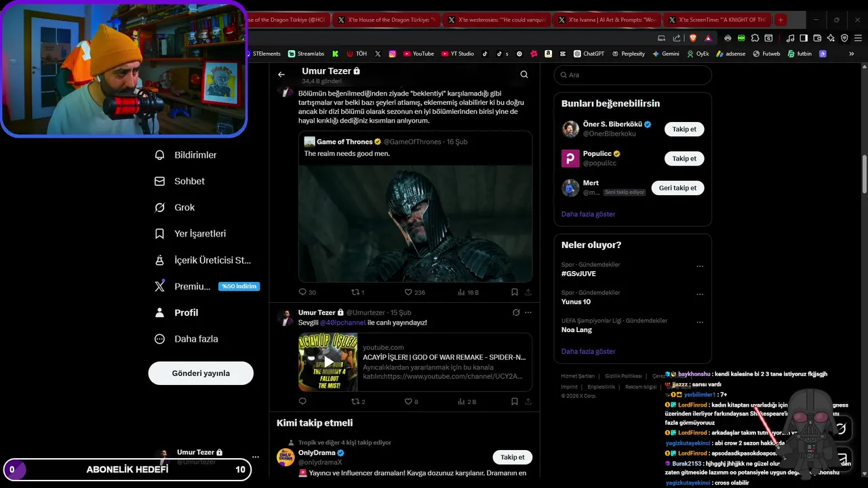Open more options for Noa Lang trend

700,323
